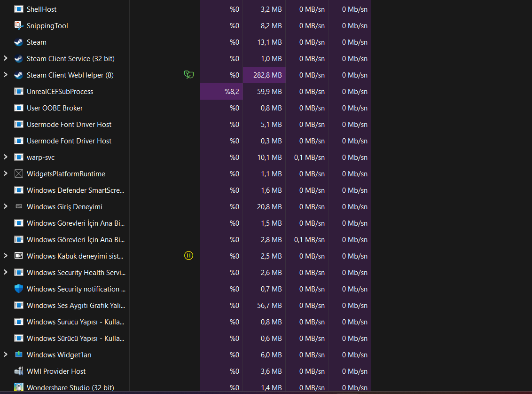This screenshot has width=532, height=394.
Task: Click the Windows Kabuk deneyimi icon
Action: 19,256
